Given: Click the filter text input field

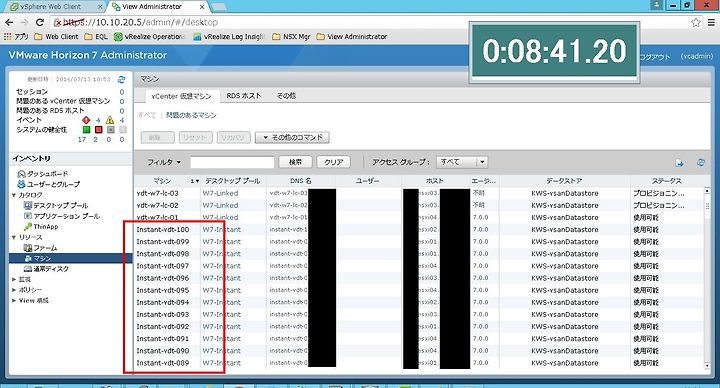Looking at the screenshot, I should pyautogui.click(x=232, y=162).
